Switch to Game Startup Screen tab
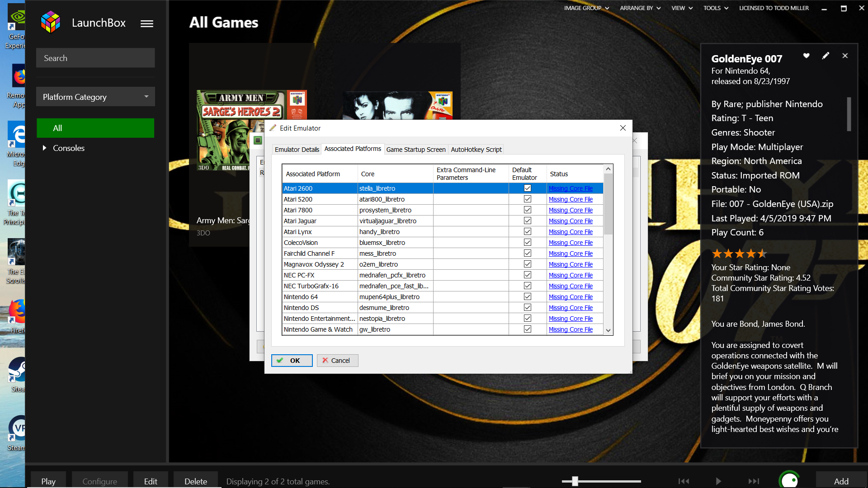Image resolution: width=868 pixels, height=488 pixels. pyautogui.click(x=415, y=150)
